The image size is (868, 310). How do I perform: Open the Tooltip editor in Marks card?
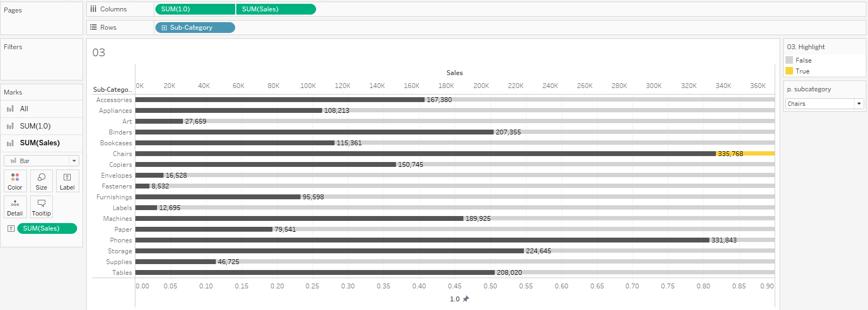point(42,207)
